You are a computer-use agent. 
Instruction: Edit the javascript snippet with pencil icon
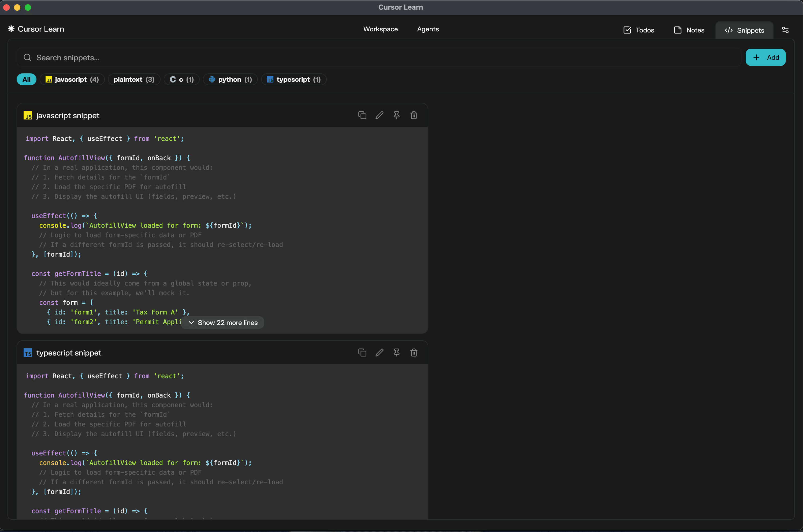[x=380, y=115]
